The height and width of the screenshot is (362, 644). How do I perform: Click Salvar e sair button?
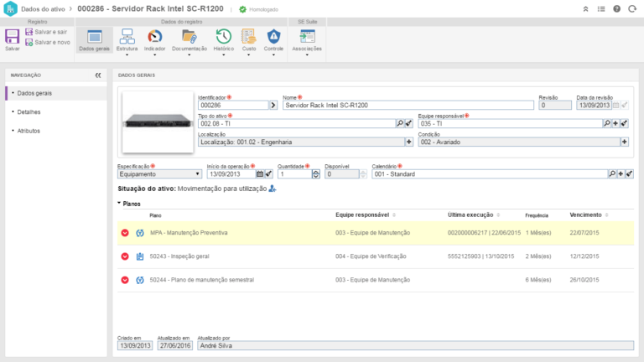49,31
